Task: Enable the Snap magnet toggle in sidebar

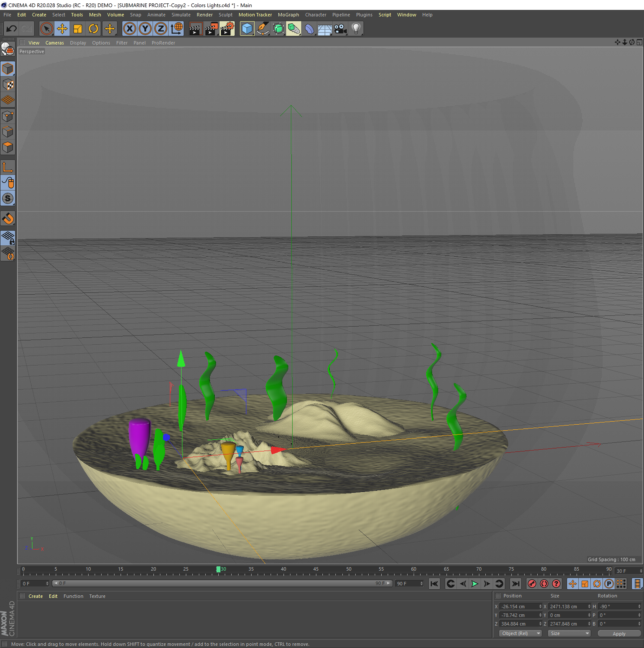Action: [8, 219]
